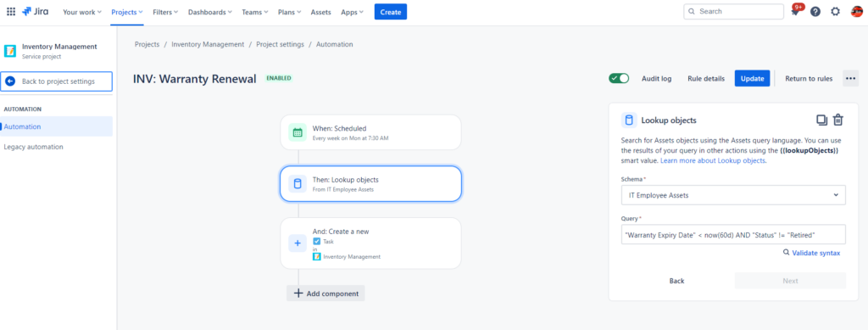Click the ENABLED status badge
This screenshot has height=330, width=868.
point(279,79)
